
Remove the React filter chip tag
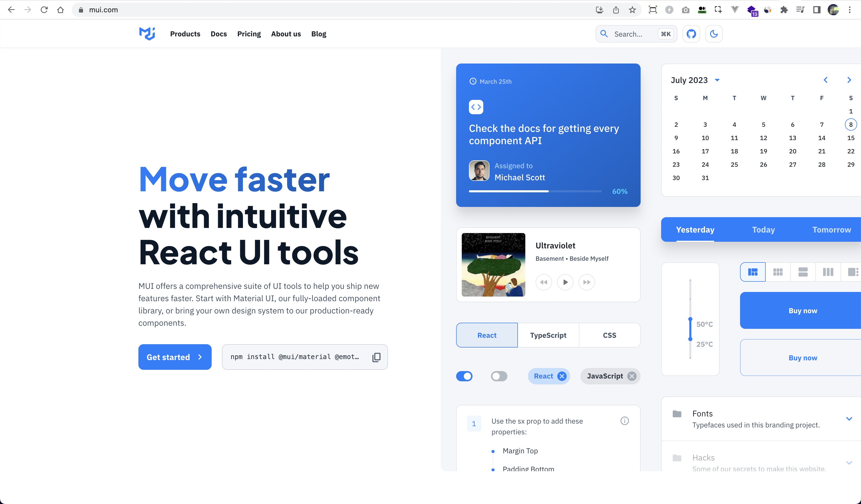562,376
